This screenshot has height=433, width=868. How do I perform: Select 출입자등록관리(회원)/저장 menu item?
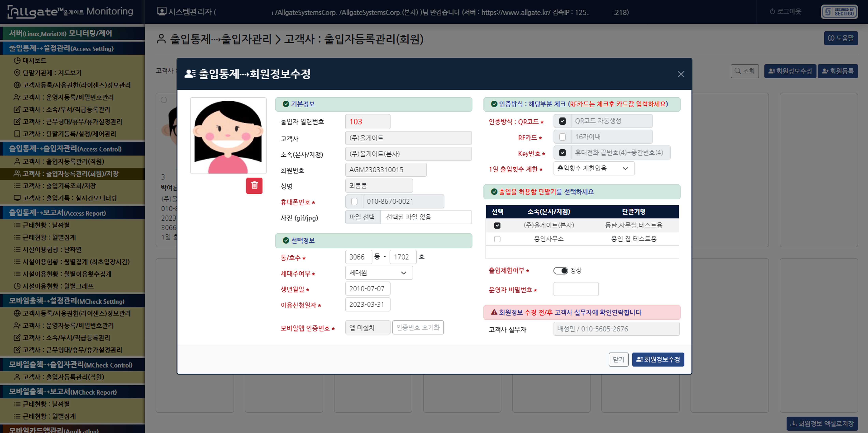[72, 174]
